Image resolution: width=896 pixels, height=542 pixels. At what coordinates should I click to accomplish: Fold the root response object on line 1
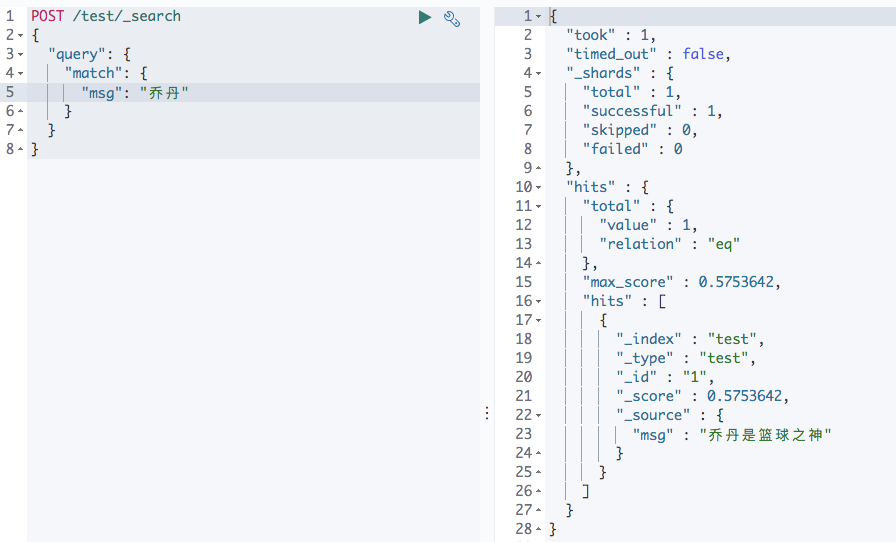(x=540, y=17)
